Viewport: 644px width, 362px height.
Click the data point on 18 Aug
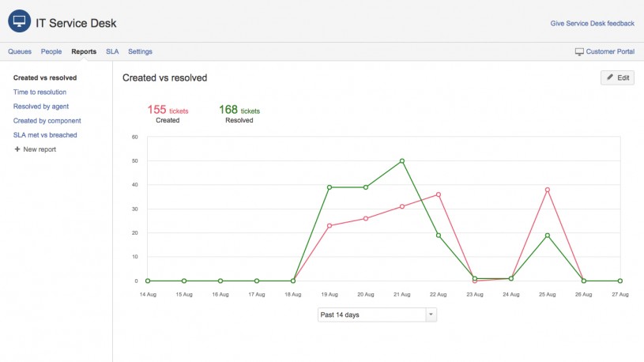293,281
